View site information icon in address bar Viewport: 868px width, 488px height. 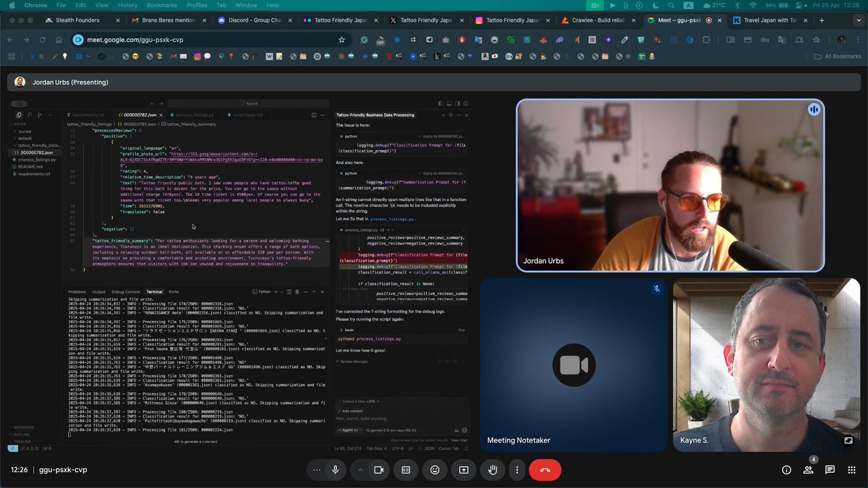(x=80, y=40)
